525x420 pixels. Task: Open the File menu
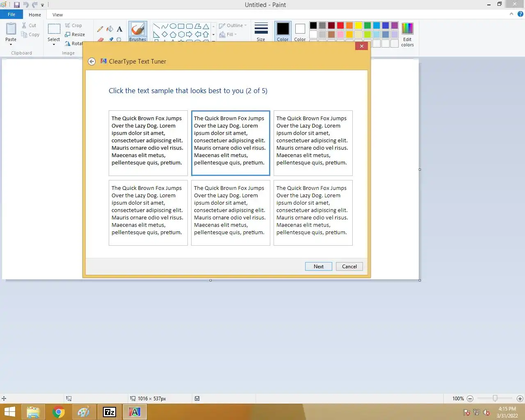tap(11, 14)
